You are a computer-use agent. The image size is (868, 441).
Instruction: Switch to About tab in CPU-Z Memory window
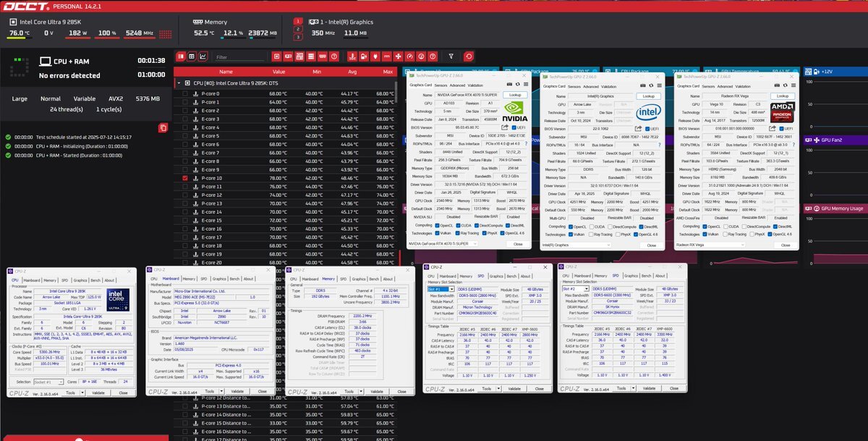(388, 279)
